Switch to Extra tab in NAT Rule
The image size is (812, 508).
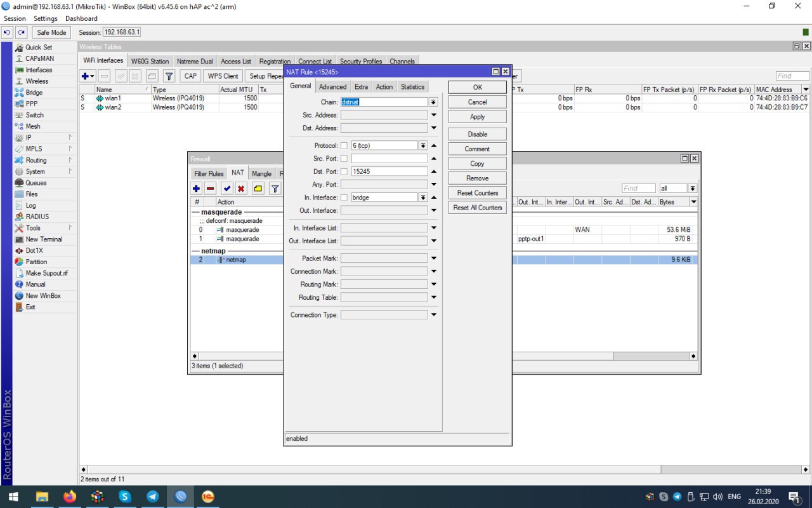coord(361,87)
